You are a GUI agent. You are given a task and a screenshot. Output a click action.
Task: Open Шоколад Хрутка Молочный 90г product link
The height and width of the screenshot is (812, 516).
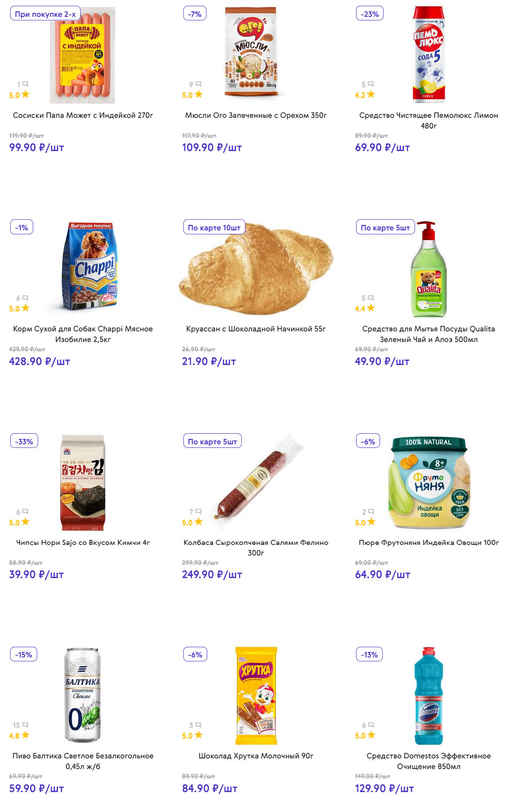click(x=256, y=756)
